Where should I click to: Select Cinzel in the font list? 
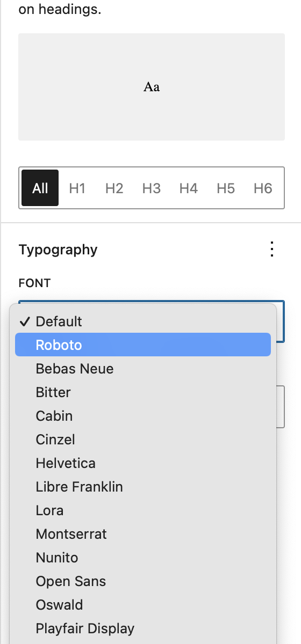click(143, 439)
